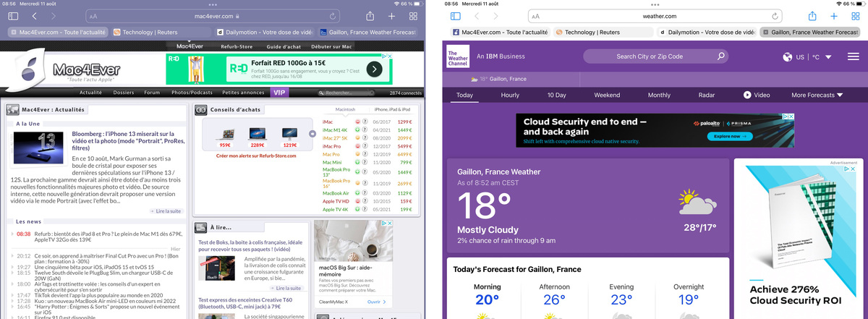Click the refurb carousel next arrow
This screenshot has height=319, width=868.
tap(312, 133)
